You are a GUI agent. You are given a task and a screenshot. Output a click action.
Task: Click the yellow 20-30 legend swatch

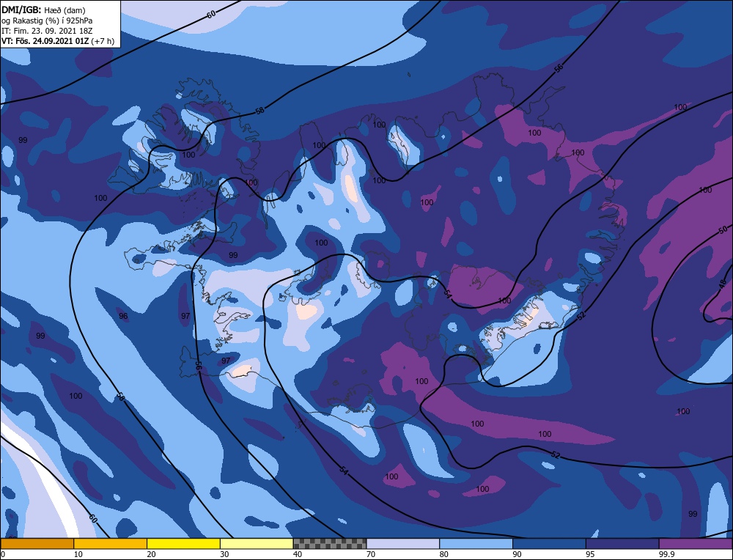(x=184, y=543)
